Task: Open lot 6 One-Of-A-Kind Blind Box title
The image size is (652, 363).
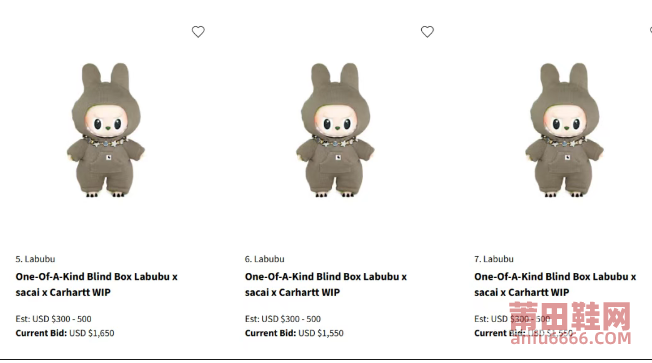Action: pos(326,284)
